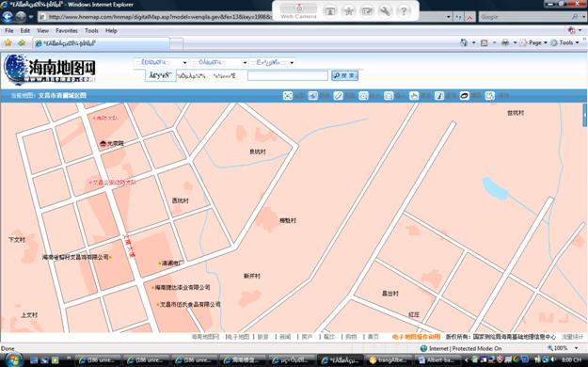Open the Edit menu
The width and height of the screenshot is (588, 367).
click(24, 31)
